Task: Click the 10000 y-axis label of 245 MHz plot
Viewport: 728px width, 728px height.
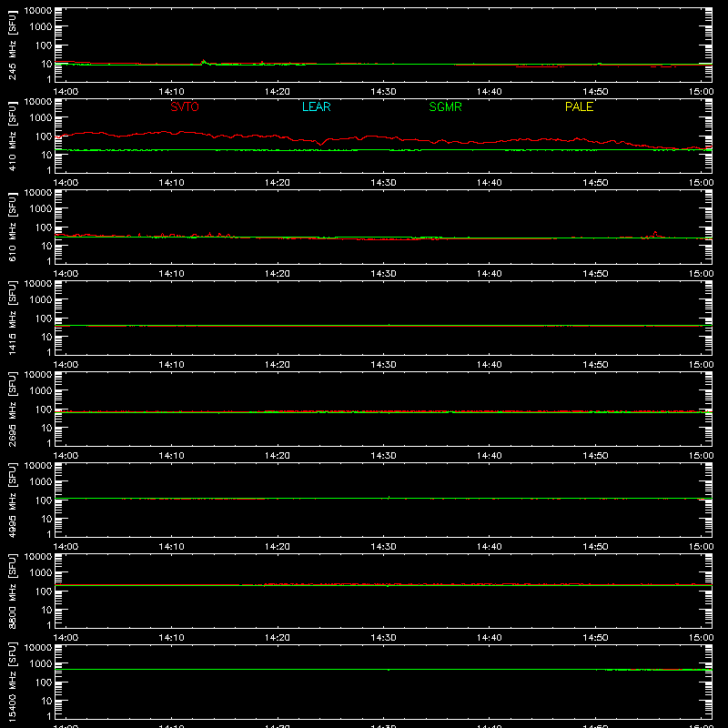Action: [x=38, y=11]
